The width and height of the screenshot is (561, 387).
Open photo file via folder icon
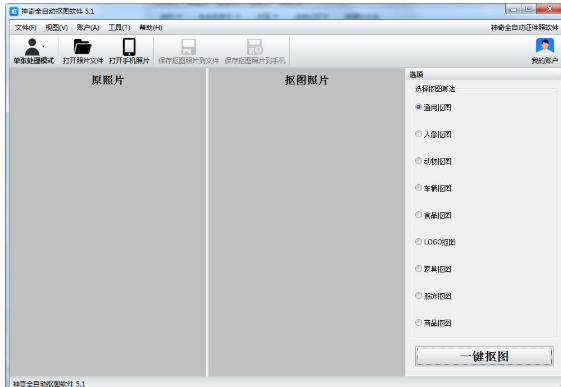coord(83,47)
